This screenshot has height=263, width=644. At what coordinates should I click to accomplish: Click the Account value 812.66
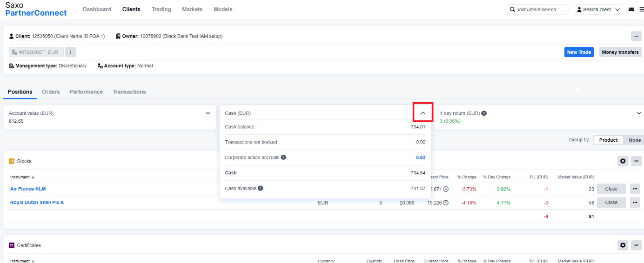pos(16,121)
